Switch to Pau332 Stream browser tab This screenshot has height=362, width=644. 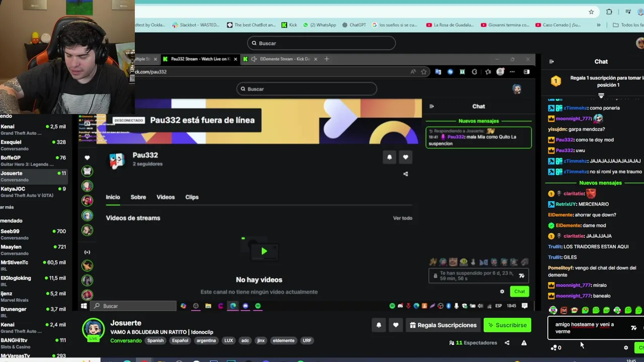pyautogui.click(x=200, y=59)
